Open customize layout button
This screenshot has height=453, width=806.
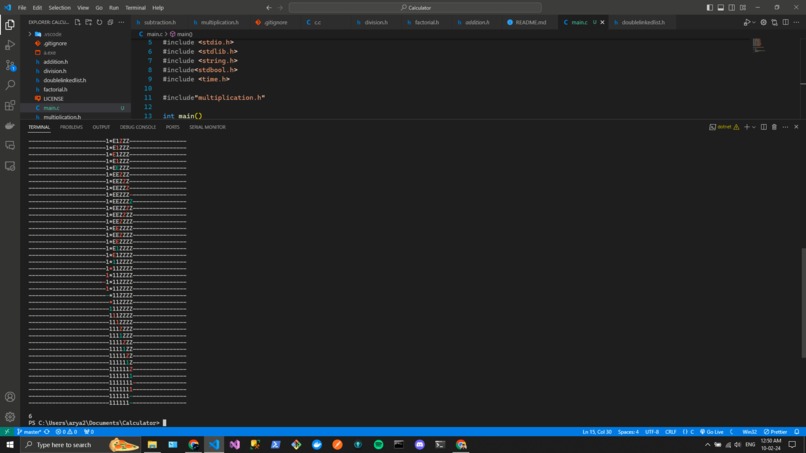(x=743, y=8)
